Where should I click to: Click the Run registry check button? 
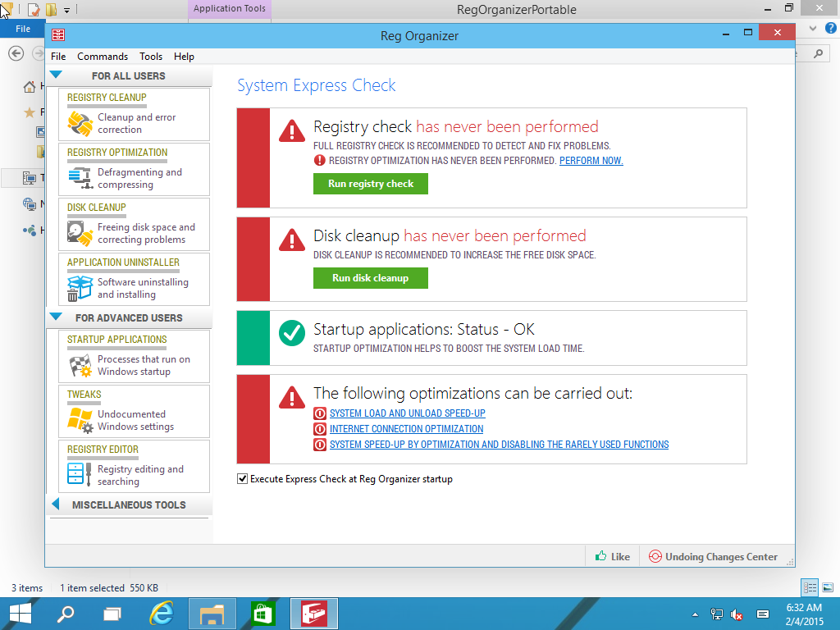pos(371,184)
